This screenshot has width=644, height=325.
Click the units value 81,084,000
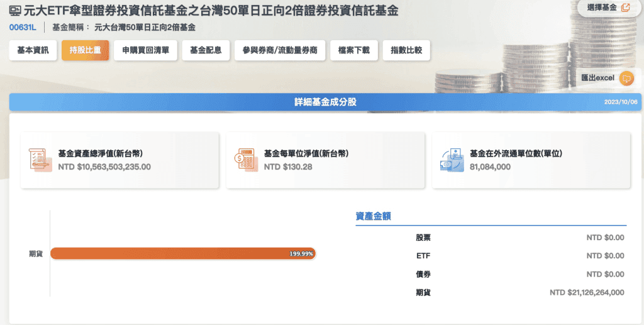coord(490,167)
